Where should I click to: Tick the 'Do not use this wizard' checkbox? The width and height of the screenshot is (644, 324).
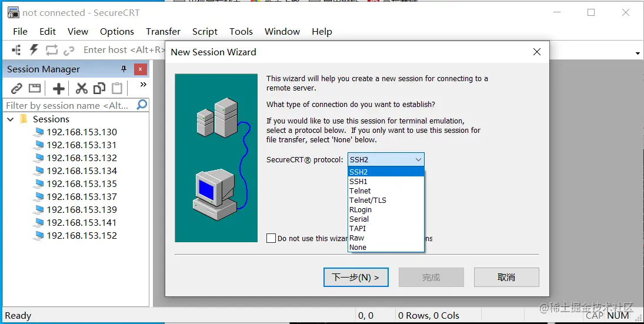[271, 238]
